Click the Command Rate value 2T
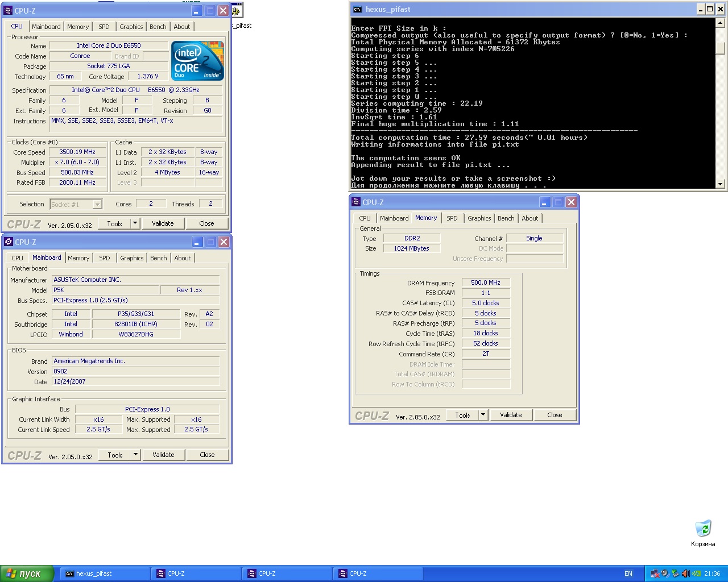The width and height of the screenshot is (728, 582). point(486,354)
